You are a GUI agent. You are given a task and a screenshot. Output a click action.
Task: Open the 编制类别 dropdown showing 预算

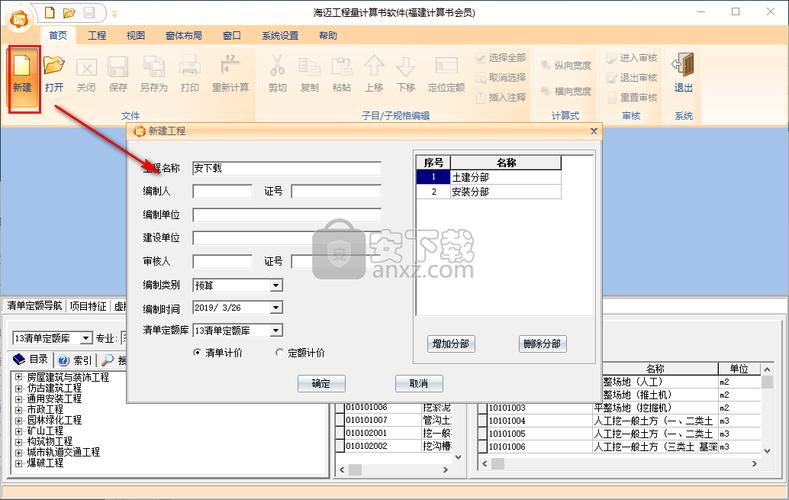point(276,286)
